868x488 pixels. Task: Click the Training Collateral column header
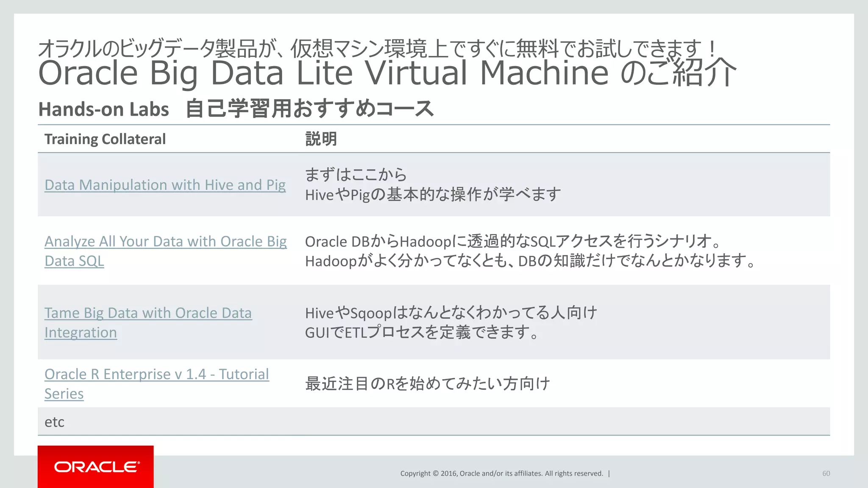click(105, 139)
